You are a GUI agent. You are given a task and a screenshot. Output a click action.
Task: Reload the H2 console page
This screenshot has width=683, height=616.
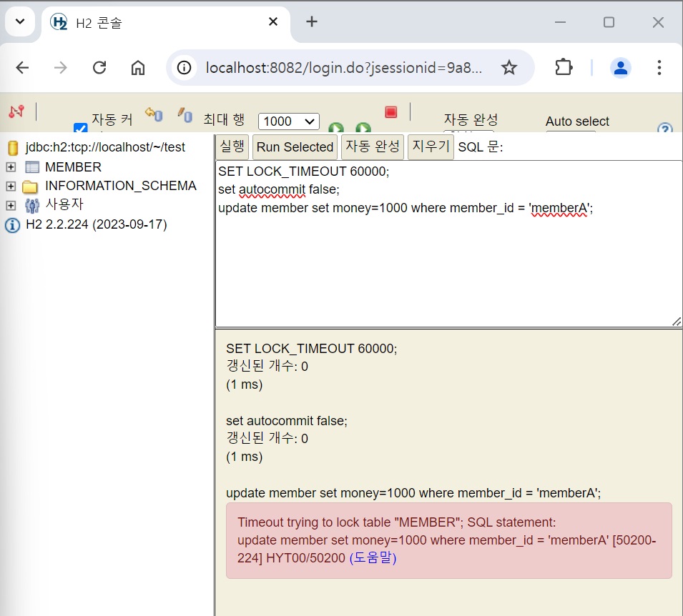[99, 67]
